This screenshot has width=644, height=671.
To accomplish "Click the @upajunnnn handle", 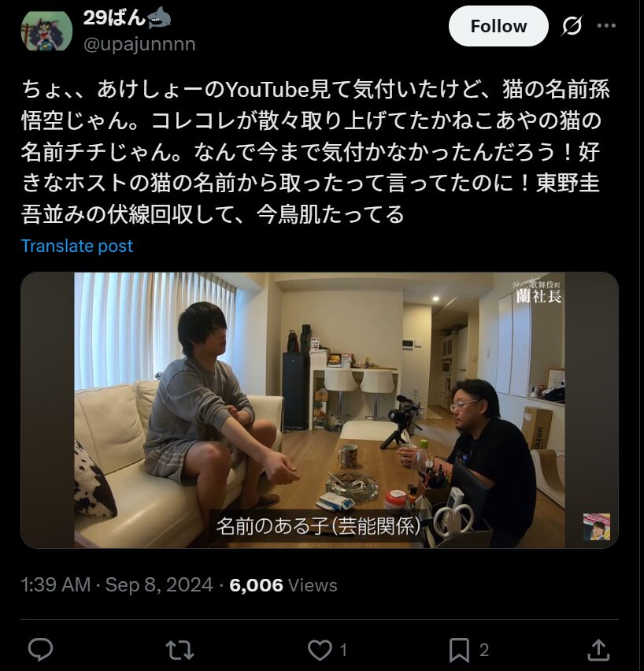I will (139, 44).
